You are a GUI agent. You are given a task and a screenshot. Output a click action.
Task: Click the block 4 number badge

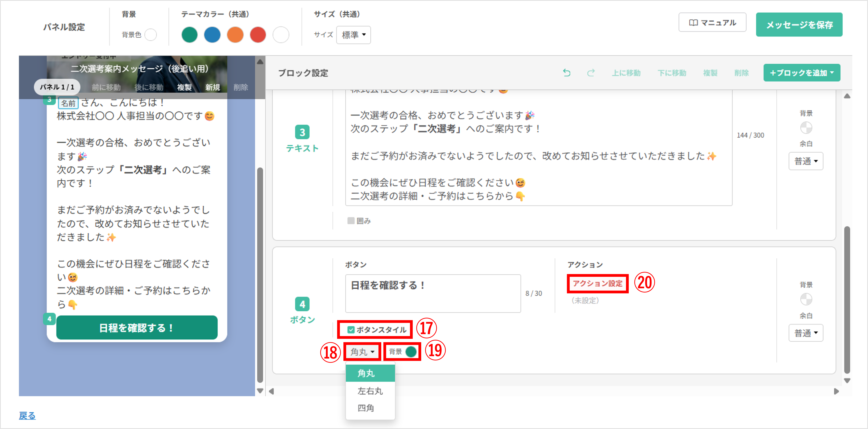[302, 304]
